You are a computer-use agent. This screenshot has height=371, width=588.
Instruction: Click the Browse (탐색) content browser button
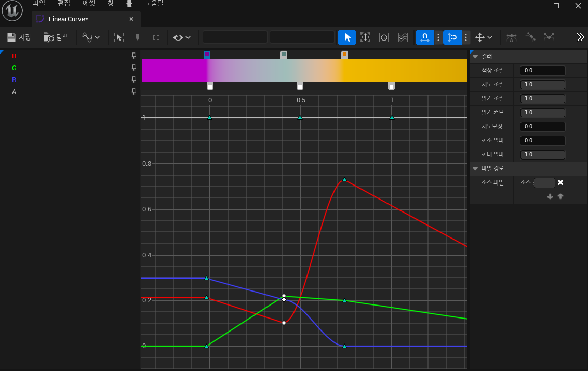pyautogui.click(x=56, y=37)
